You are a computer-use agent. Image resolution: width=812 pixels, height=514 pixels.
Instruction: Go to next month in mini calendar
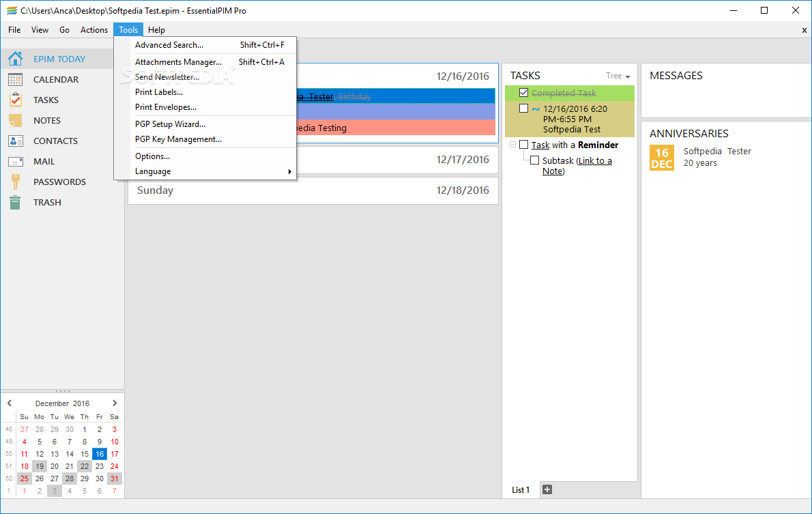point(115,403)
